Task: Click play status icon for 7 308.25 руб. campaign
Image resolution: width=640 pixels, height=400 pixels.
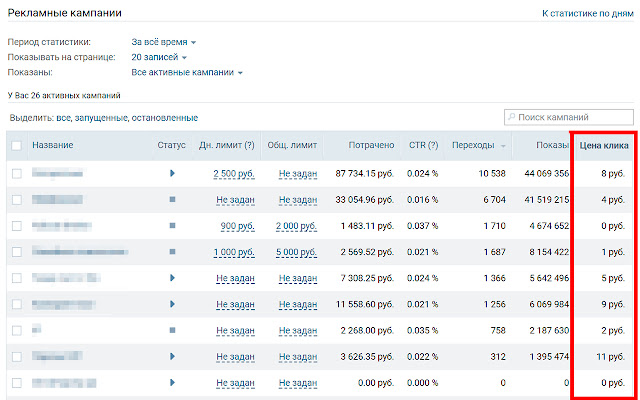Action: (x=172, y=278)
